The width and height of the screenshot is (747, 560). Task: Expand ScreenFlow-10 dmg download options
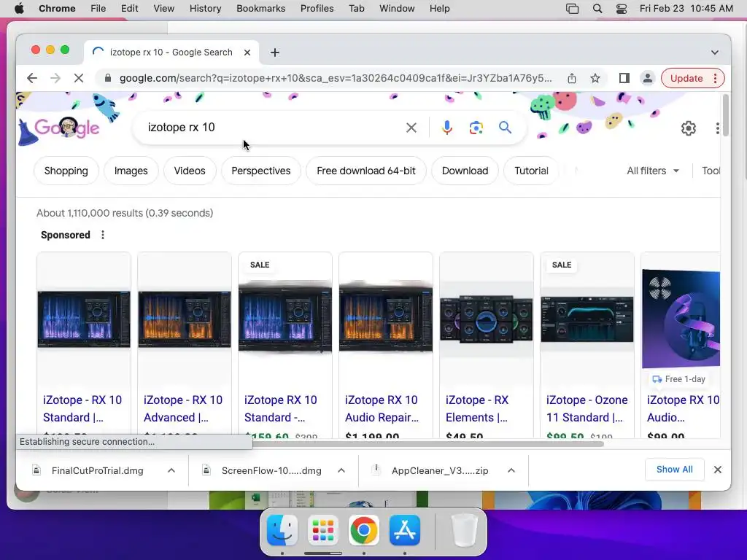pos(341,470)
